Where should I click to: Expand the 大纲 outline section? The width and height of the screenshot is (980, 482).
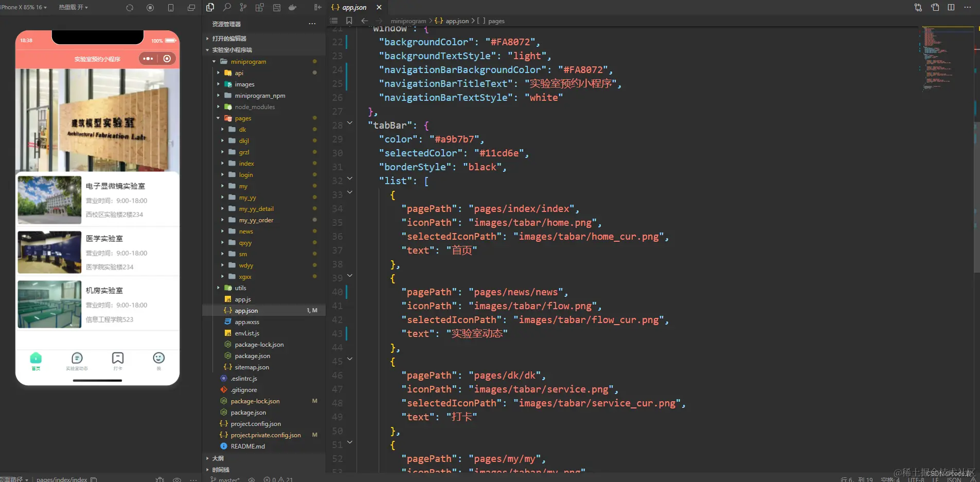point(264,458)
